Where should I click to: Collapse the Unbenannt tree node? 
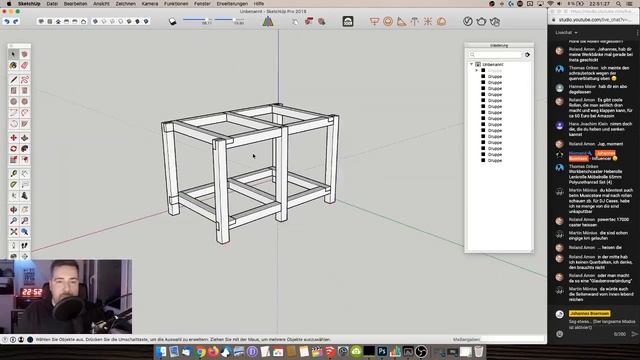pos(471,64)
